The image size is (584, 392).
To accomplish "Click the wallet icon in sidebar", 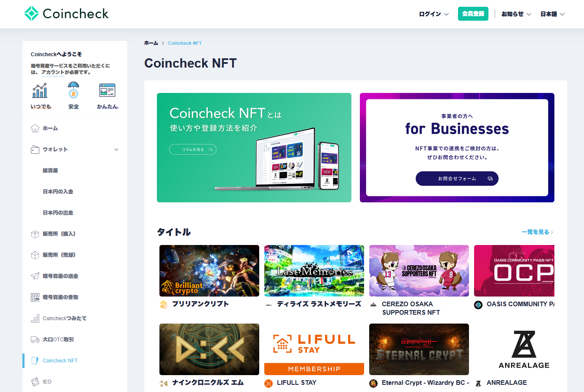I will pos(35,150).
